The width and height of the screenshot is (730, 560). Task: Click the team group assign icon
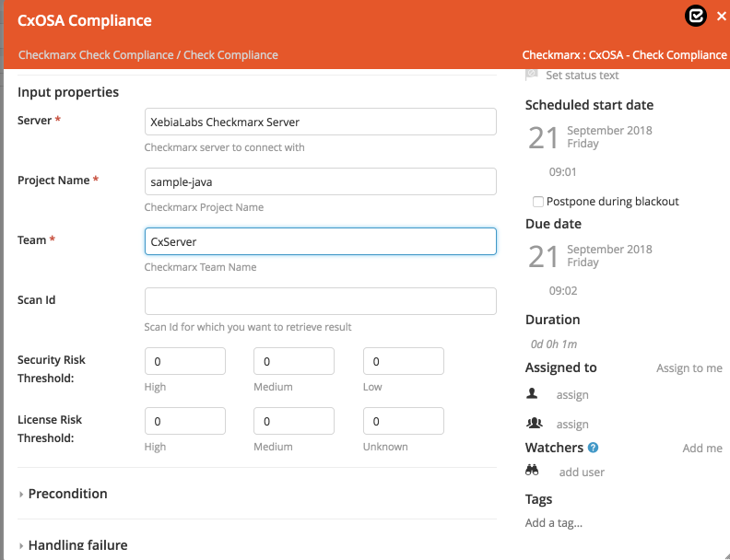534,424
